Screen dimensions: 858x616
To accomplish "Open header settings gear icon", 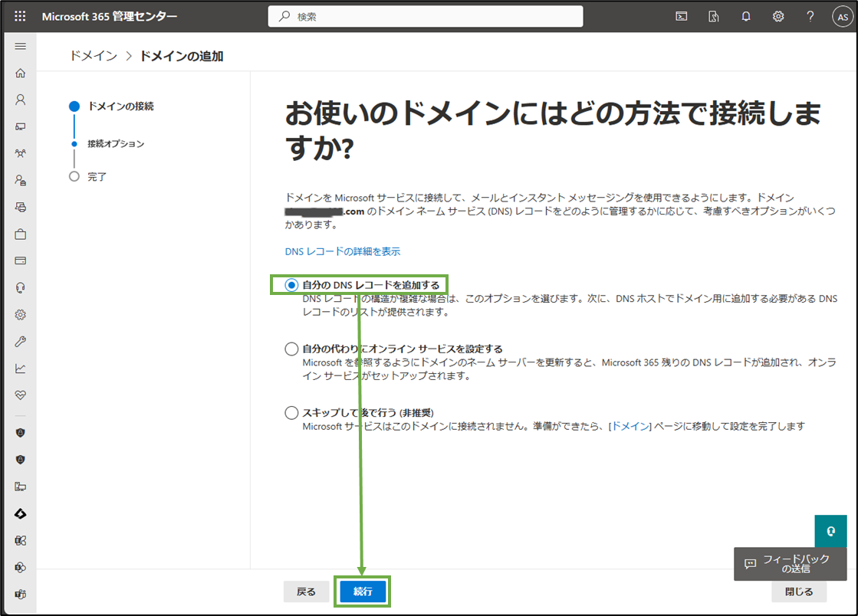I will 778,16.
